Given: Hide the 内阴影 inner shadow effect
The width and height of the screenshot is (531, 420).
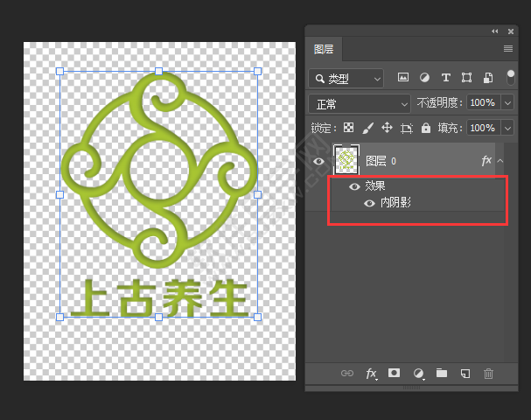Looking at the screenshot, I should (x=369, y=203).
